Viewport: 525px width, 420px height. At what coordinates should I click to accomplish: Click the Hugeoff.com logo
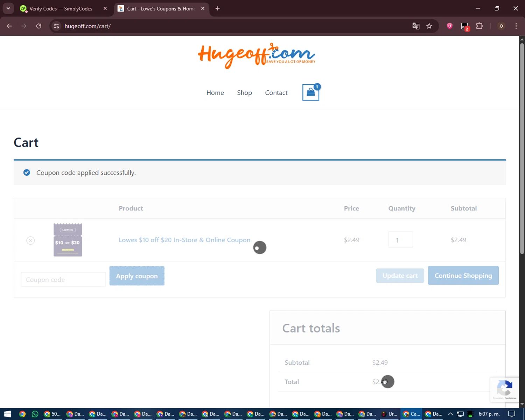click(257, 56)
